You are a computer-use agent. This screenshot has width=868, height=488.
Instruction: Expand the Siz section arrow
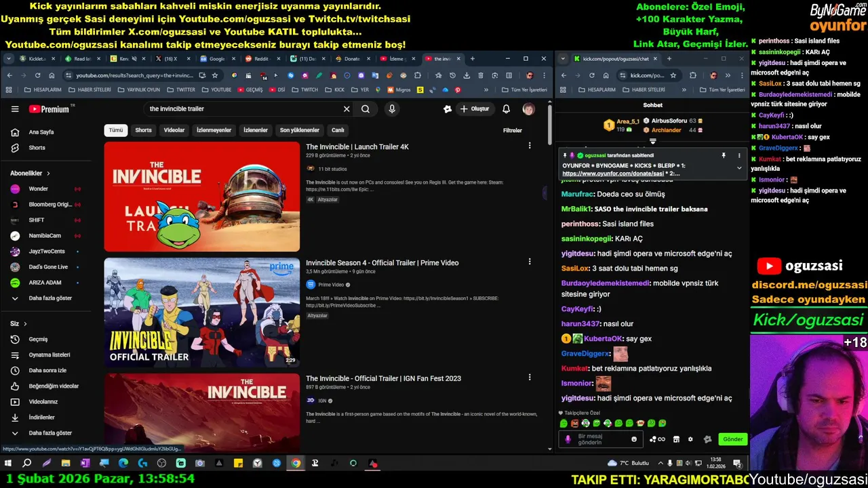point(25,324)
